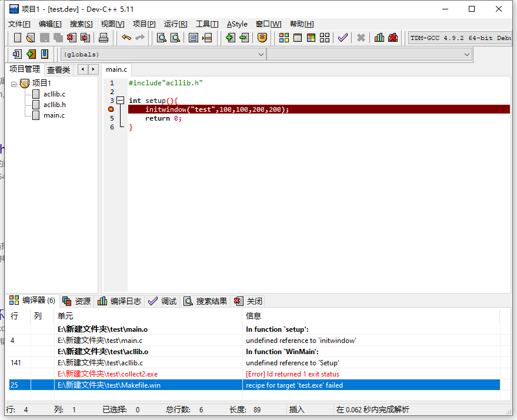Open the 运行[R] menu
The image size is (517, 420).
click(175, 24)
